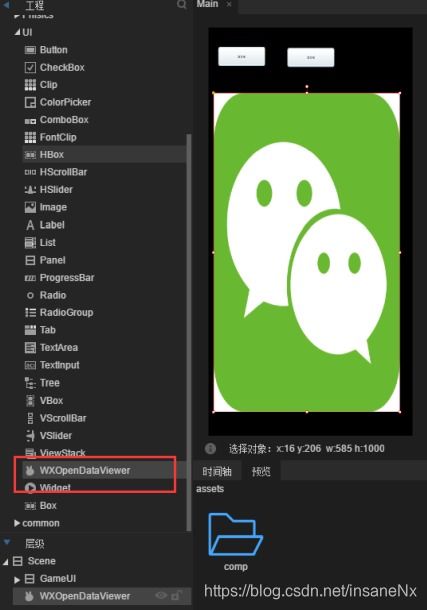427x610 pixels.
Task: Select the Radio component icon
Action: (30, 296)
